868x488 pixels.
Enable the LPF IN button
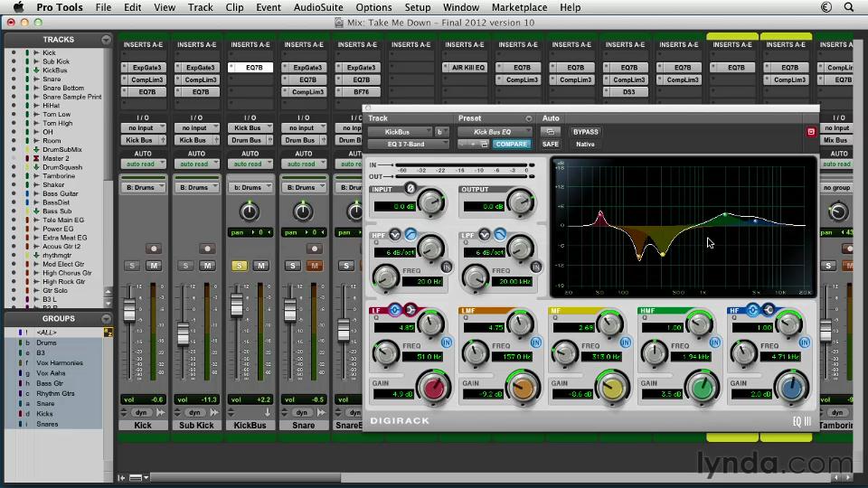pyautogui.click(x=536, y=267)
